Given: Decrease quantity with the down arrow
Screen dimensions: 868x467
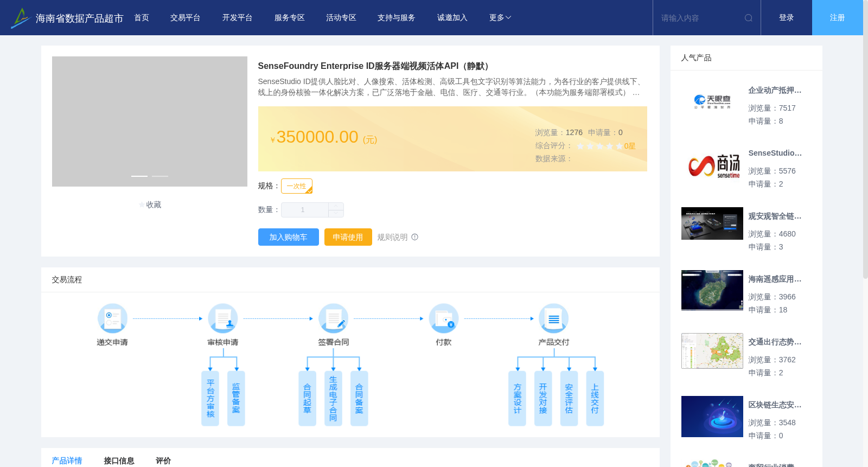Looking at the screenshot, I should pos(336,214).
